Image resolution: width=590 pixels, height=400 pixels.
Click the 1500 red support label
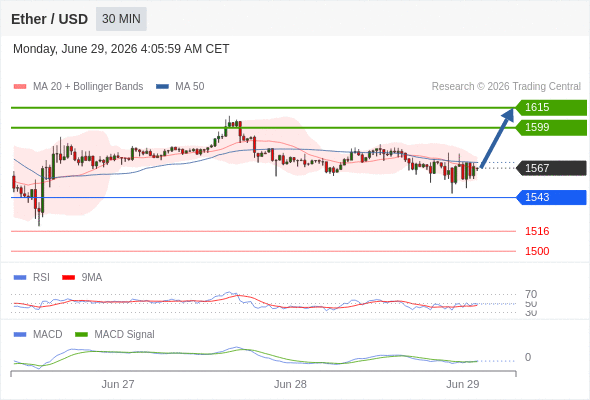tap(537, 251)
